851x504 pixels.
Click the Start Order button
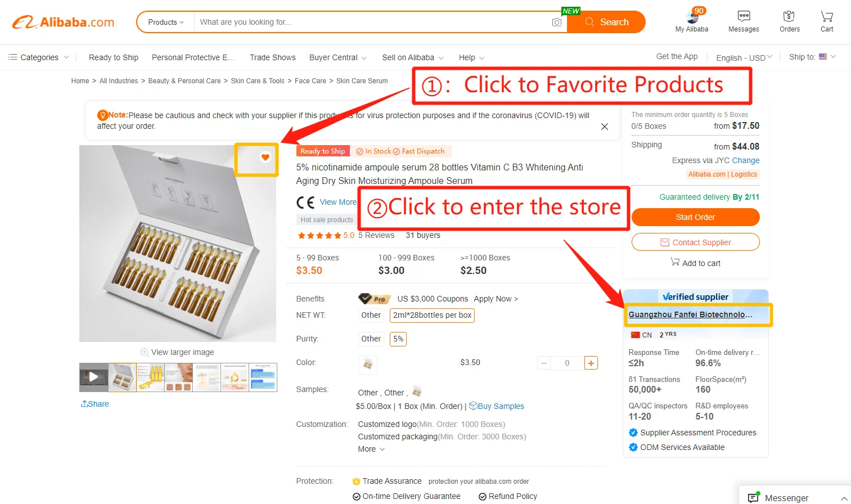[x=695, y=217]
